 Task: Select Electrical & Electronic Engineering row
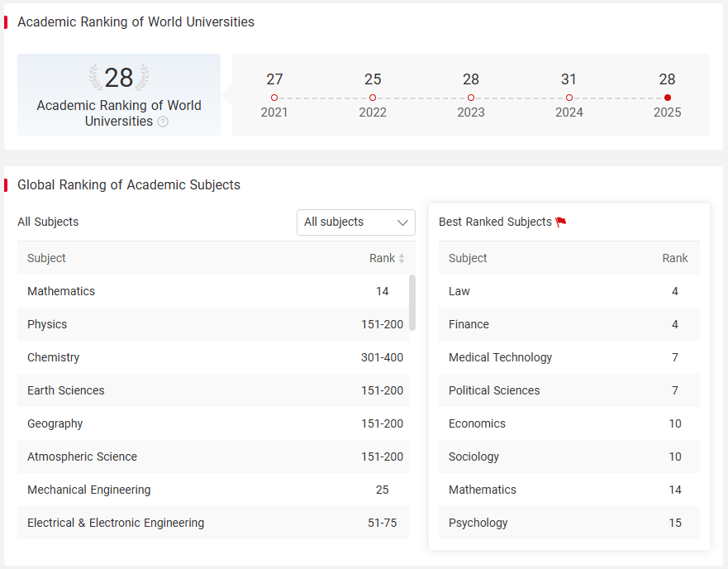pos(213,523)
